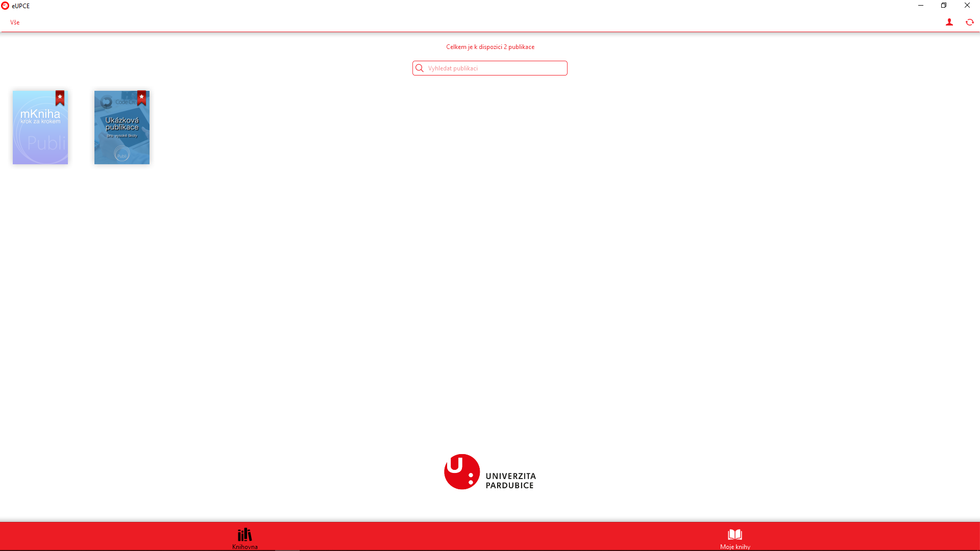The height and width of the screenshot is (551, 980).
Task: Minimize the eUPCE window
Action: click(x=920, y=6)
